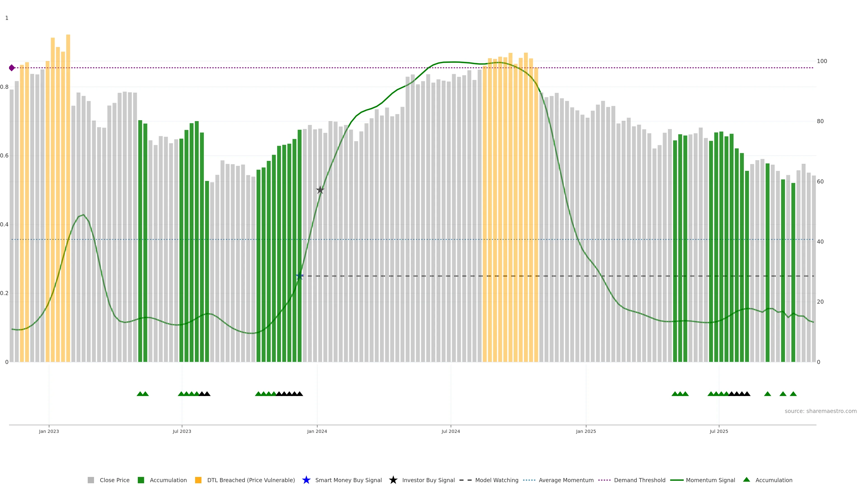Hide the Average Momentum series via legend
The image size is (868, 488).
[x=566, y=480]
